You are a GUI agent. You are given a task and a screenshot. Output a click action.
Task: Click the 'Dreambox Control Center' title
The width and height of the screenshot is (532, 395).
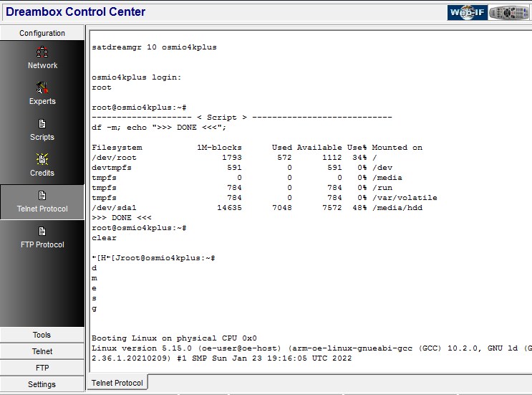pos(76,11)
